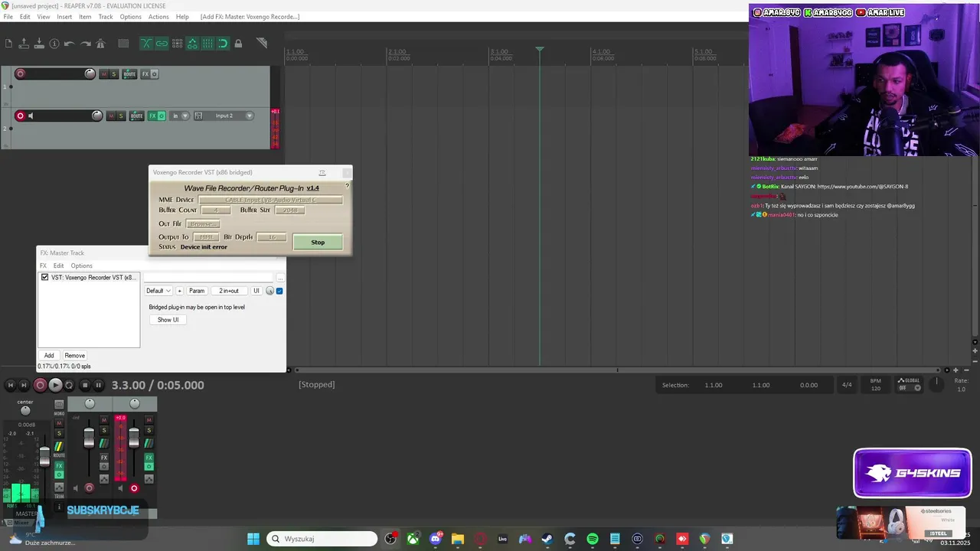Toggle auto-crossfade toolbar button
This screenshot has width=980, height=551.
(x=146, y=44)
